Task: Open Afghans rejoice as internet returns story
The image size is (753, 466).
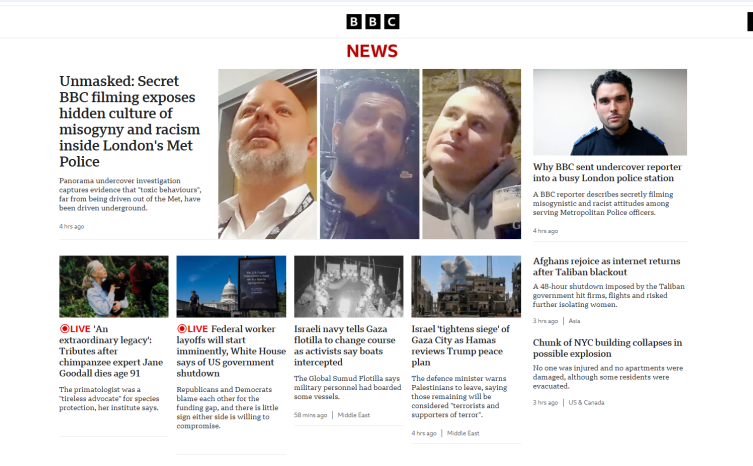Action: [x=607, y=267]
